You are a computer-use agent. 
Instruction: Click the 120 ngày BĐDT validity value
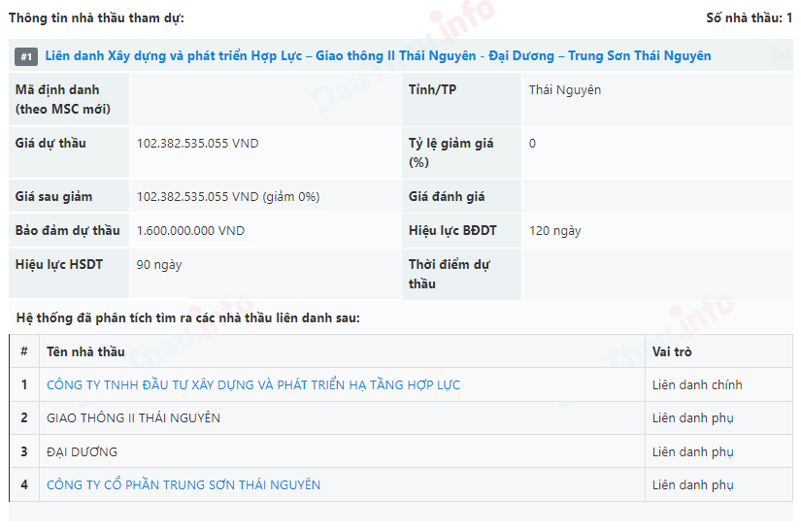(554, 231)
